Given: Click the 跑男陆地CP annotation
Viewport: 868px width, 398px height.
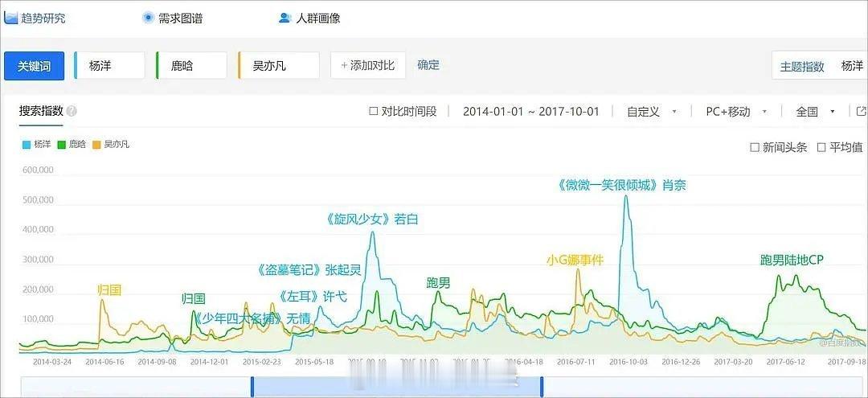Looking at the screenshot, I should click(792, 259).
